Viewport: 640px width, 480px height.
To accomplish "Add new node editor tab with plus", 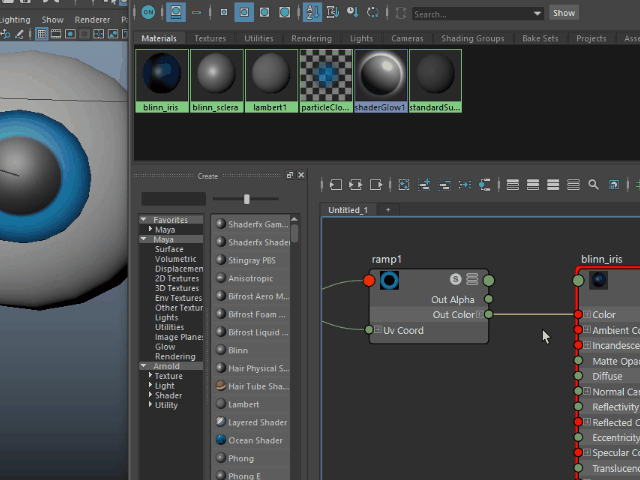I will pos(388,210).
